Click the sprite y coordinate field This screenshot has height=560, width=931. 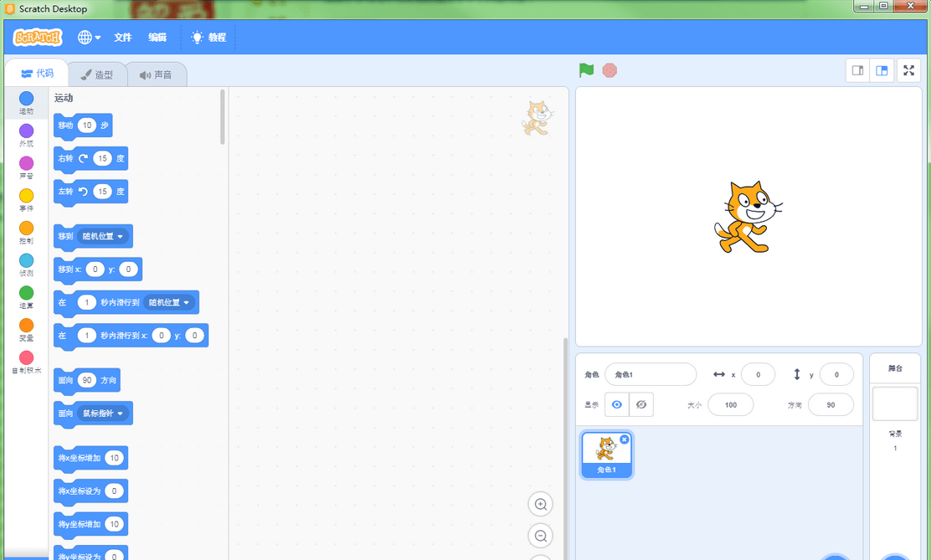tap(836, 375)
